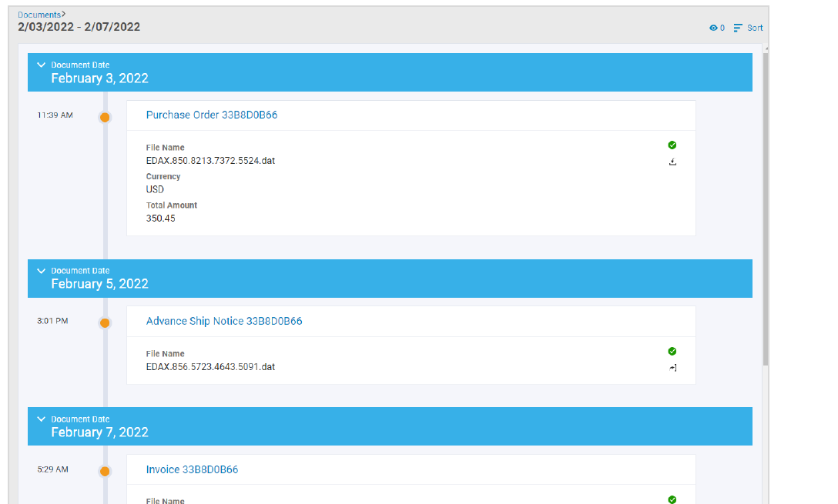Select the currency value USD
Screen dimensions: 838x504
pos(155,189)
